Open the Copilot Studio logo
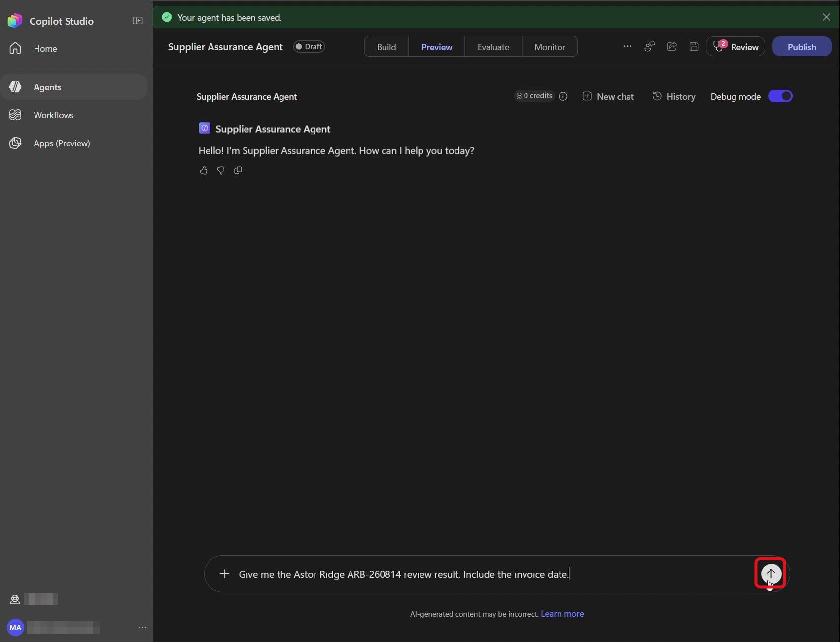Screen dimensions: 840x642 tap(15, 21)
